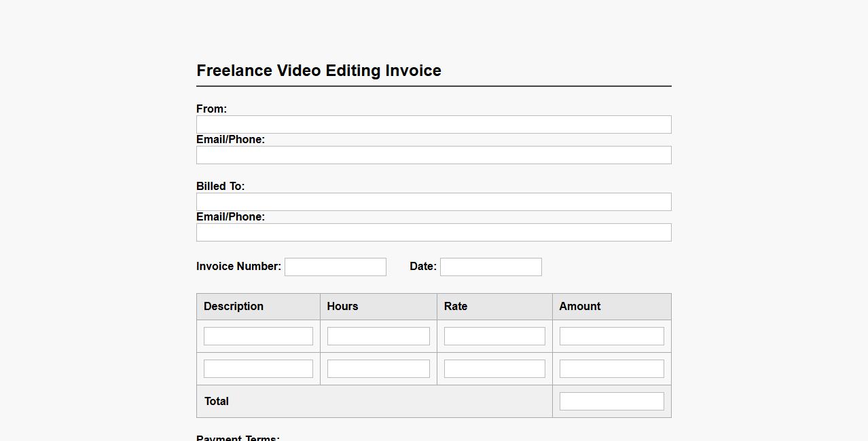Click the Hours column header
The width and height of the screenshot is (868, 441).
[342, 307]
